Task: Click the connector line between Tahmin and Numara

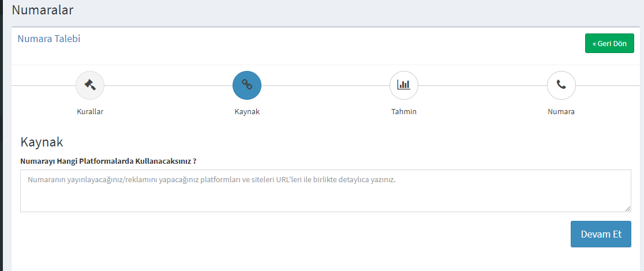Action: (482, 85)
